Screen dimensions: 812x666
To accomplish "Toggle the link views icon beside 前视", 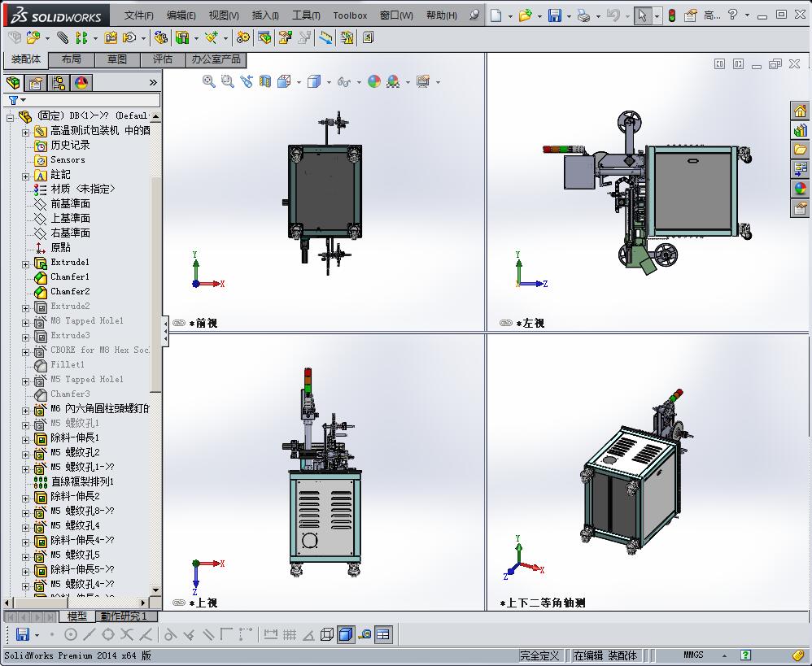I will coord(178,323).
